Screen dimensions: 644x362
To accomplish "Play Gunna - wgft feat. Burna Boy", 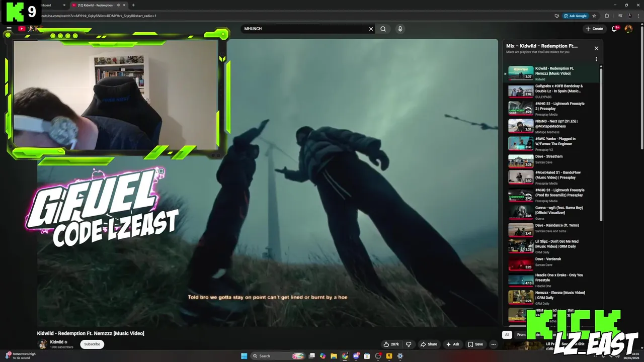I will point(552,213).
